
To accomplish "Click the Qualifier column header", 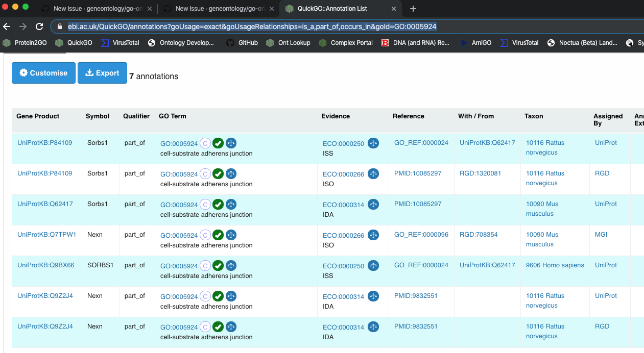I will (136, 116).
